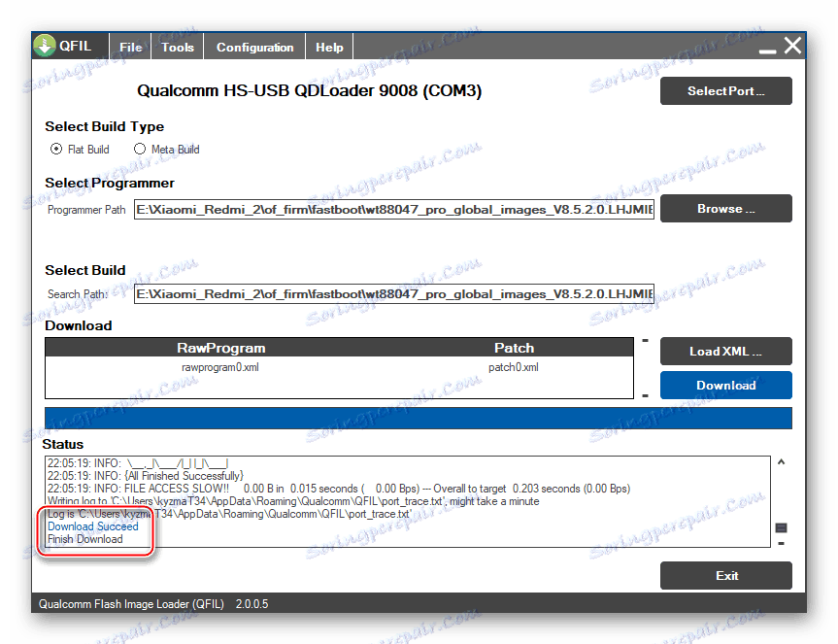The height and width of the screenshot is (644, 838).
Task: Open the File menu
Action: point(130,47)
